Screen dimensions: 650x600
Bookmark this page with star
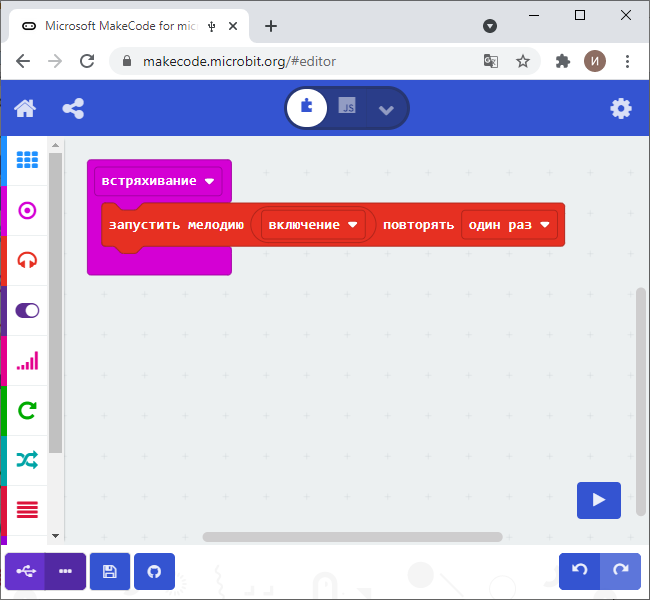point(523,61)
